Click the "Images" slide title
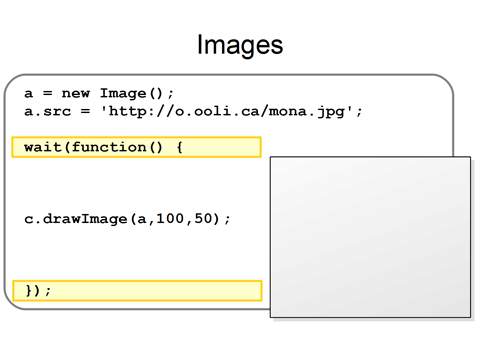This screenshot has width=480, height=360. (x=240, y=45)
